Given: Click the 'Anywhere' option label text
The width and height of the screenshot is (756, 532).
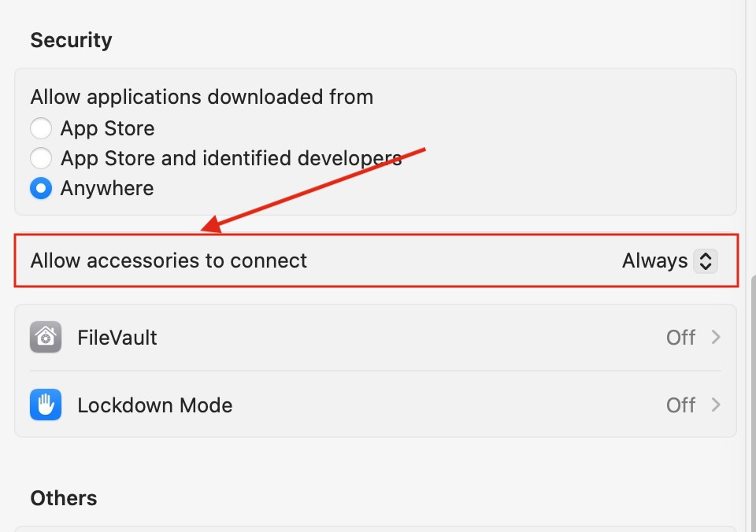Looking at the screenshot, I should pos(107,189).
